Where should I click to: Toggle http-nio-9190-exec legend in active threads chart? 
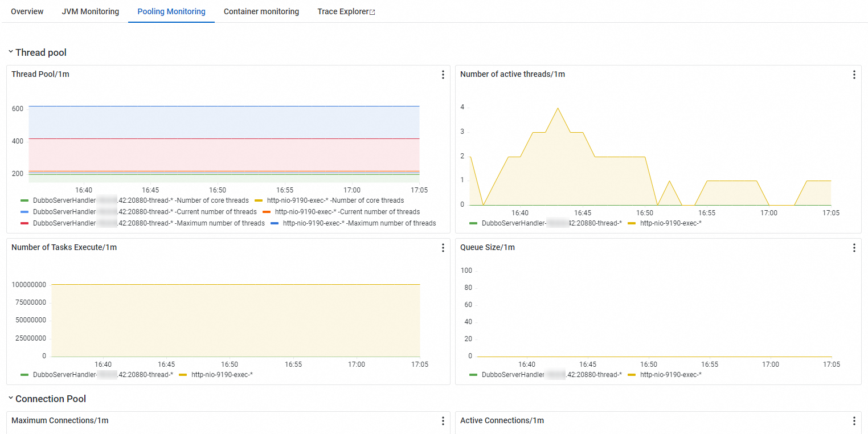coord(665,223)
